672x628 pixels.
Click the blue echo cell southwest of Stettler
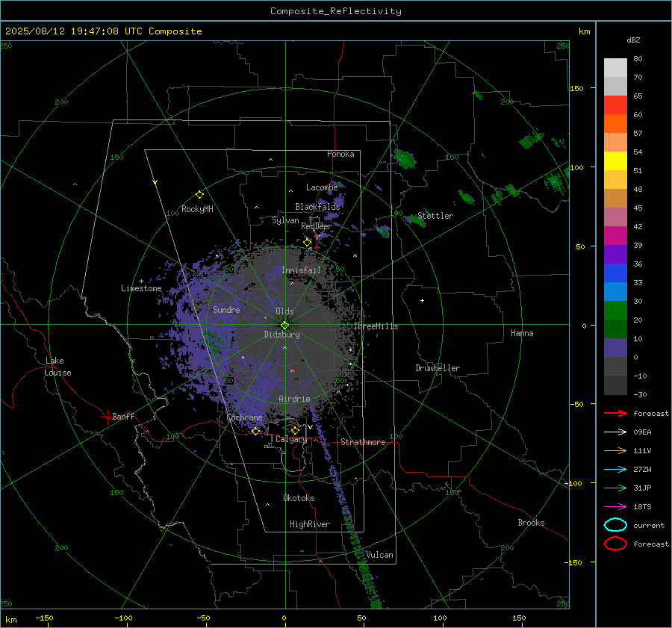(383, 231)
